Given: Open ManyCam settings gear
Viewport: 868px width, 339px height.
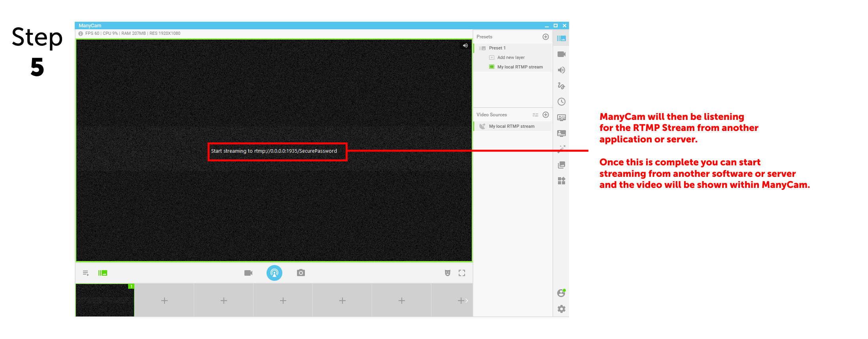Looking at the screenshot, I should click(x=561, y=309).
